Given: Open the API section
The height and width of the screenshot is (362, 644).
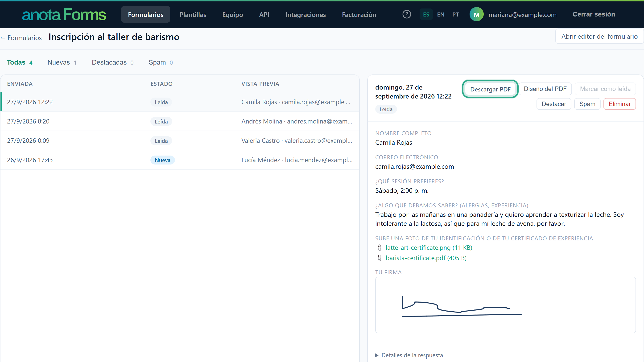Looking at the screenshot, I should click(264, 15).
